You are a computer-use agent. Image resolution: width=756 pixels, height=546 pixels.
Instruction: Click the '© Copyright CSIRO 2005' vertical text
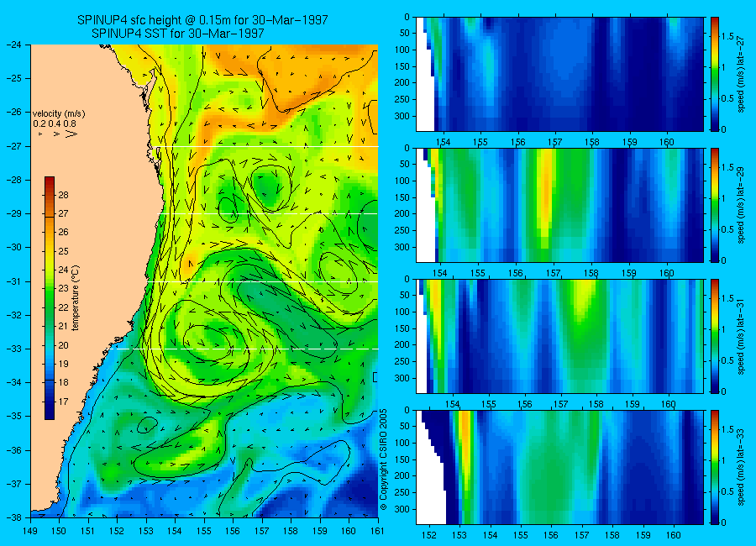point(383,459)
